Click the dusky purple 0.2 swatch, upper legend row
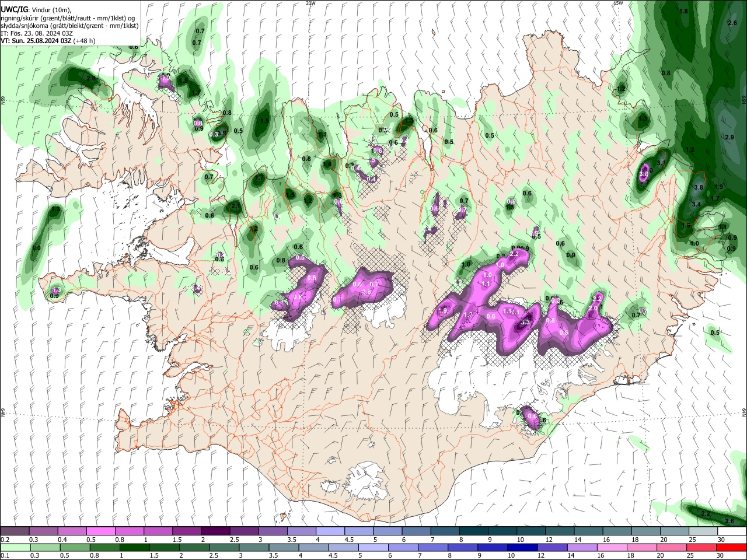This screenshot has width=747, height=560. pos(15,531)
